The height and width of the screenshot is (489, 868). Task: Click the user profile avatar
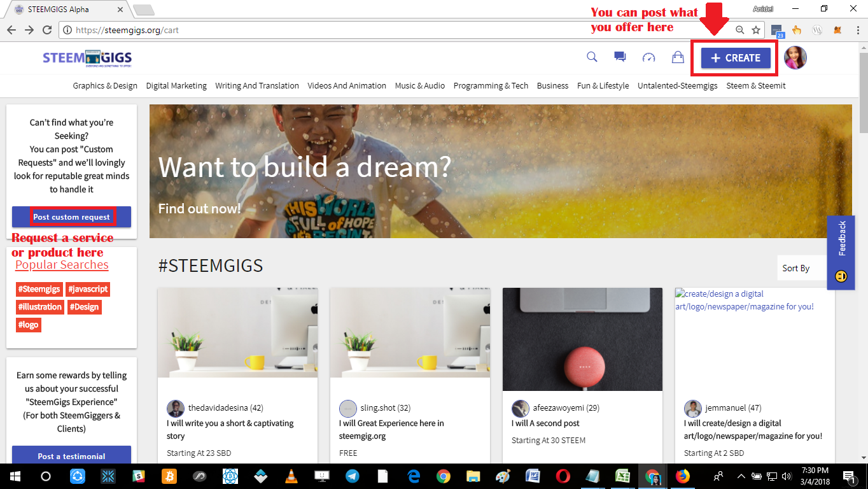795,58
